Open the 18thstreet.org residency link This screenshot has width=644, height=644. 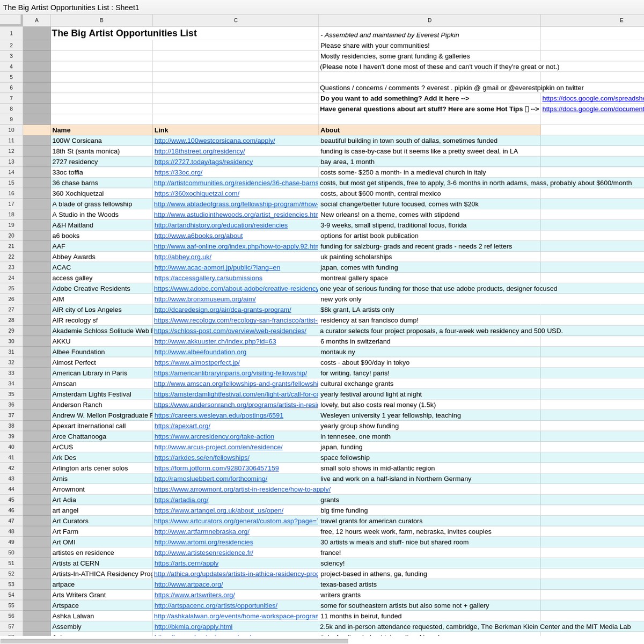[x=200, y=151]
